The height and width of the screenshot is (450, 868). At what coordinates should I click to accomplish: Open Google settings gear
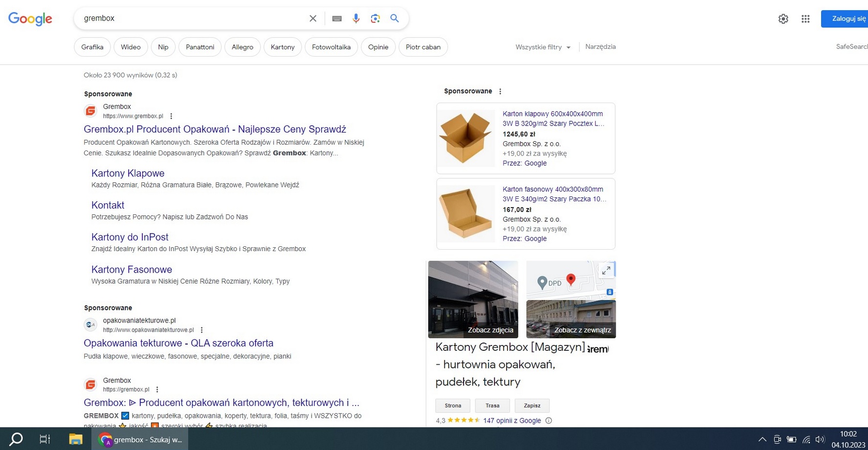[x=783, y=19]
